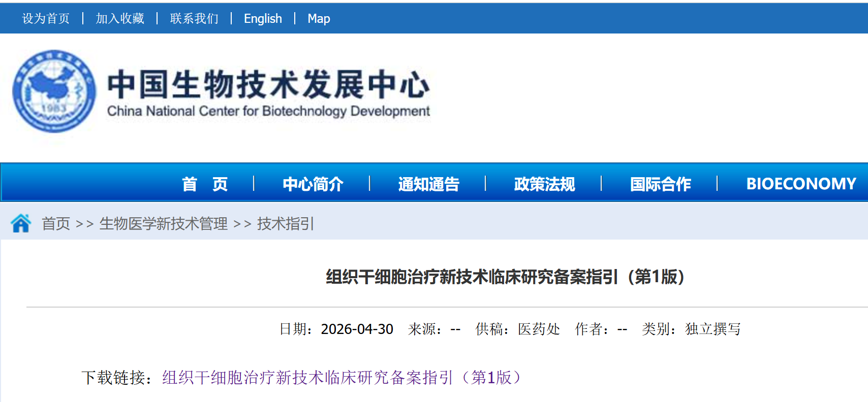Open the Map link
This screenshot has height=402, width=868.
tap(319, 19)
